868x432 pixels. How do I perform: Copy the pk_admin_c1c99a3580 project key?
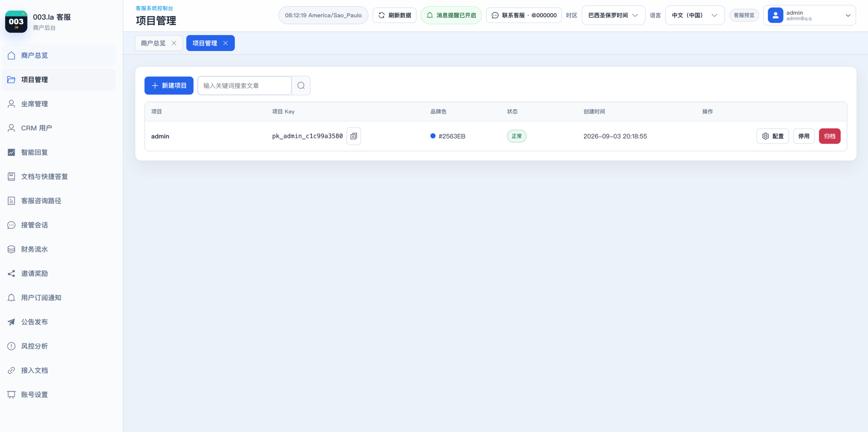[354, 136]
